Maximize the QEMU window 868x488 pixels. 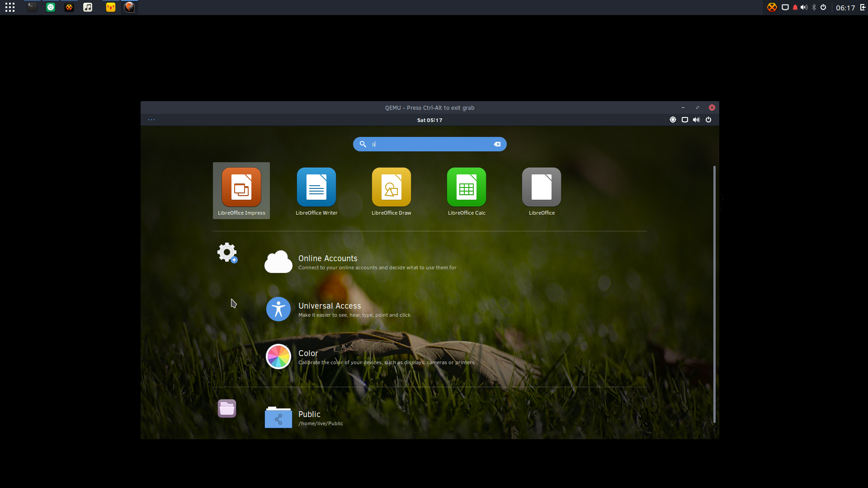tap(698, 108)
